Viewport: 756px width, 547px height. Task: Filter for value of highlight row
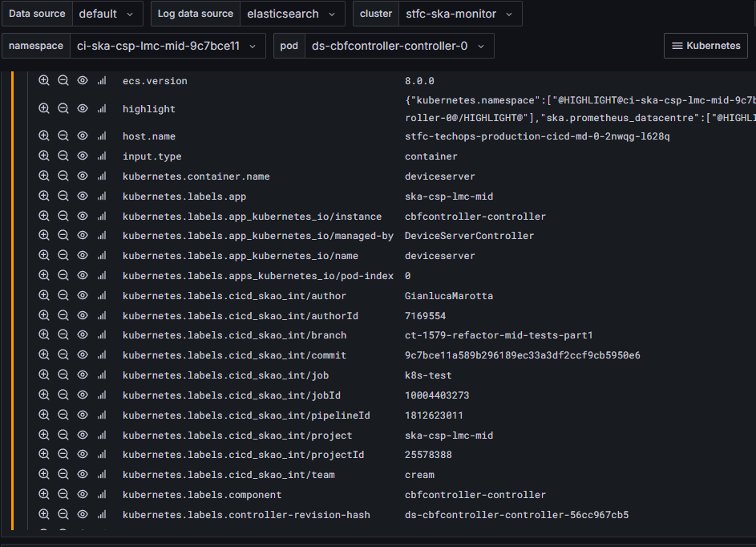44,108
